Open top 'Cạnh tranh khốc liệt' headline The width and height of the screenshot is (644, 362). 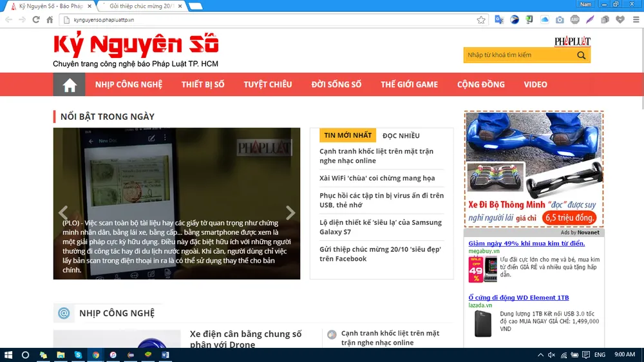pos(376,156)
